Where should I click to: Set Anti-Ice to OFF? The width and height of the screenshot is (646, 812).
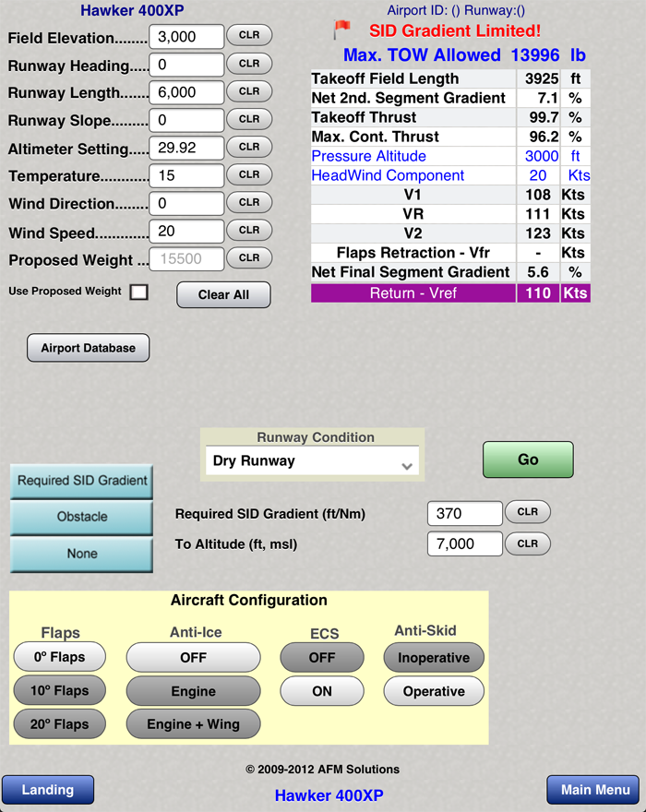(193, 658)
